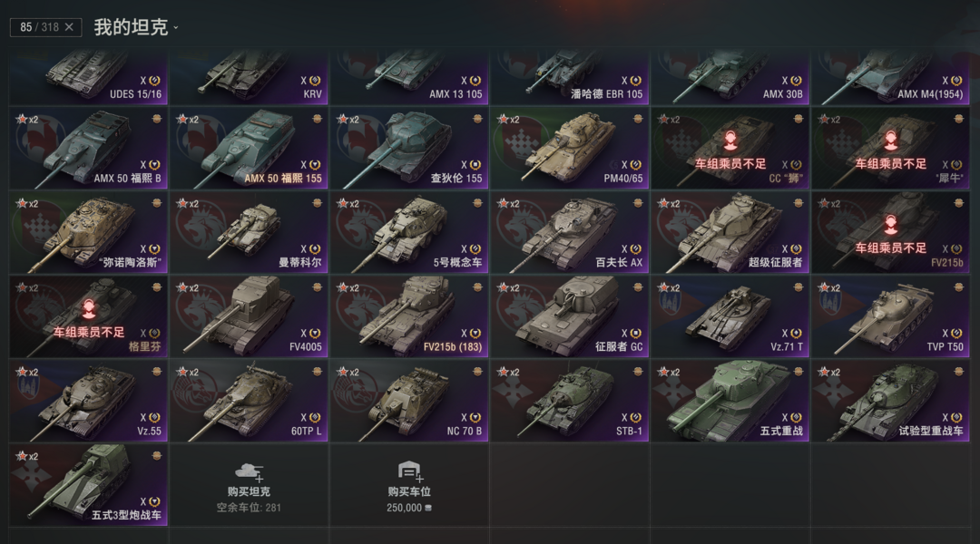Select the UDES 15/16 tank card
Viewport: 980px width, 544px height.
89,77
